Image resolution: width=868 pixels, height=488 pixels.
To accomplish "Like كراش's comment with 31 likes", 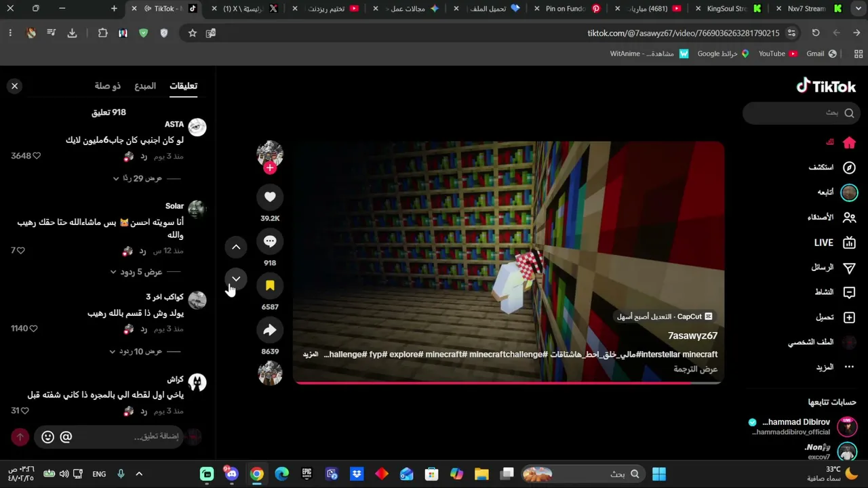I will click(25, 411).
